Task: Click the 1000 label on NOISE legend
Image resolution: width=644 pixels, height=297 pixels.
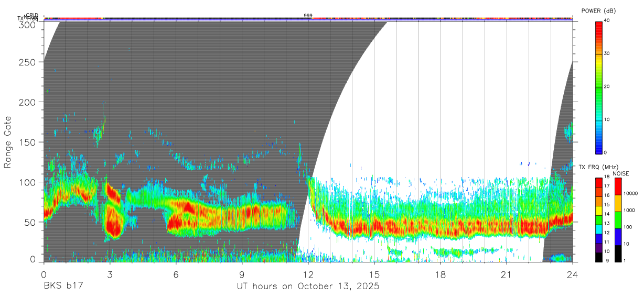Action: (629, 210)
